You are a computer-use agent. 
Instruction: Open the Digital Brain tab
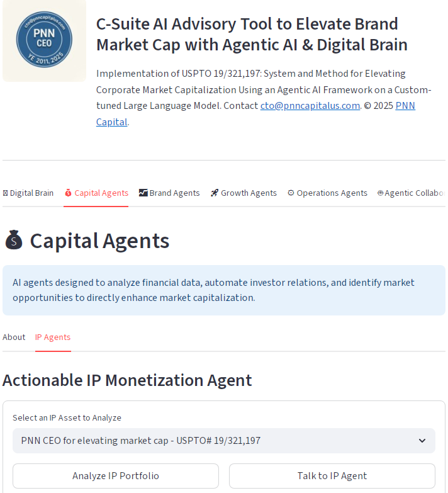click(x=28, y=193)
